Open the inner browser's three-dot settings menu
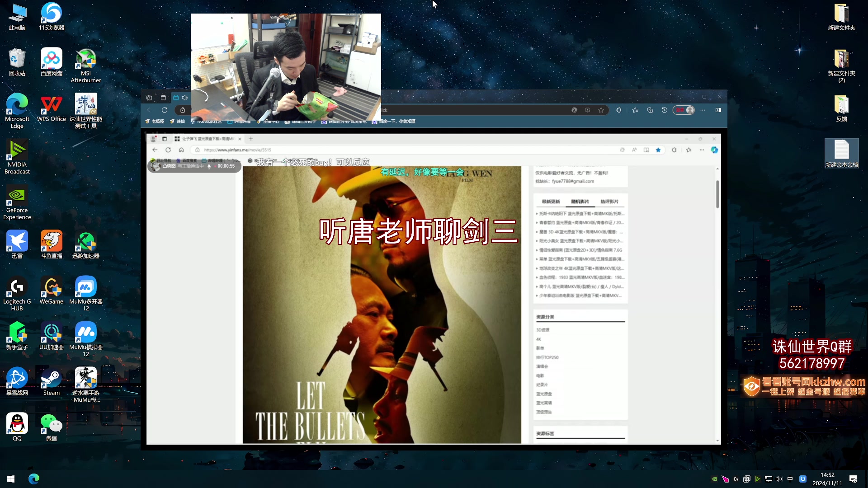The image size is (868, 488). click(702, 150)
